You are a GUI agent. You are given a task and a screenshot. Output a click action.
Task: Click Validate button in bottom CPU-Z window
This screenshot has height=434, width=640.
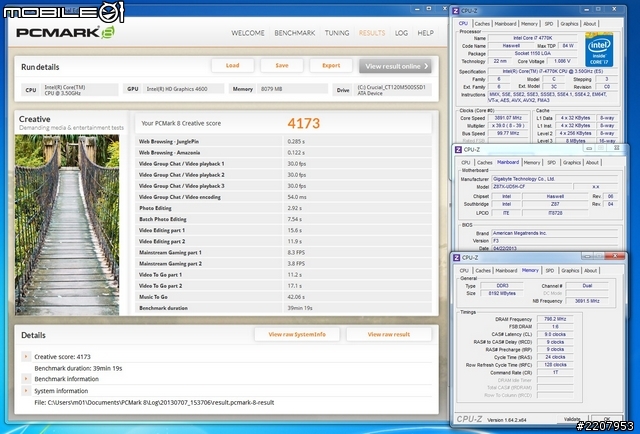click(572, 419)
